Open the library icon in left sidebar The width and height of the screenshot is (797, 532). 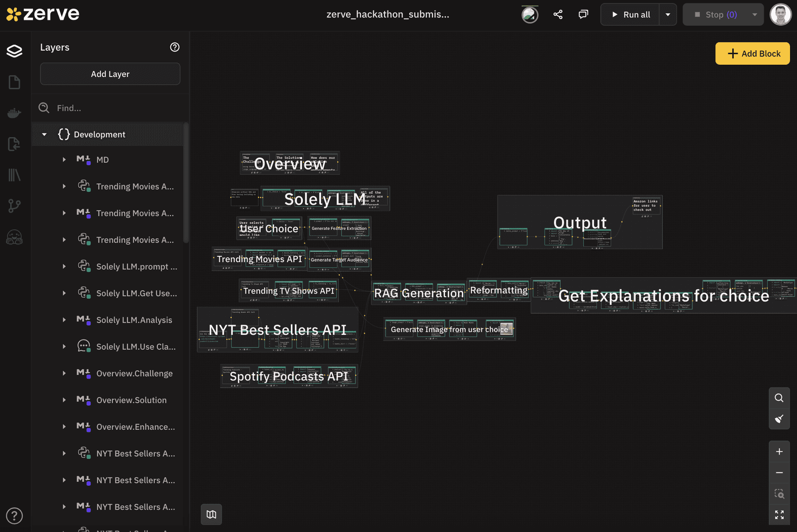pos(14,175)
